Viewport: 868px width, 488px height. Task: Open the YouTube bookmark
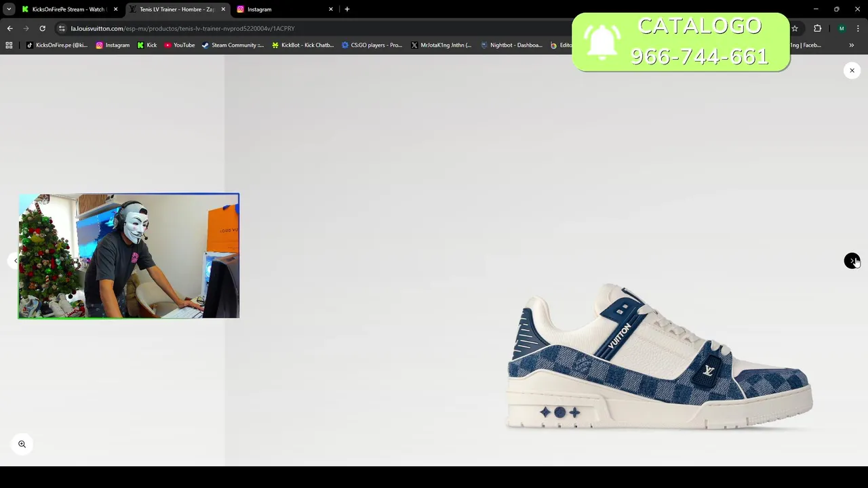[x=180, y=45]
